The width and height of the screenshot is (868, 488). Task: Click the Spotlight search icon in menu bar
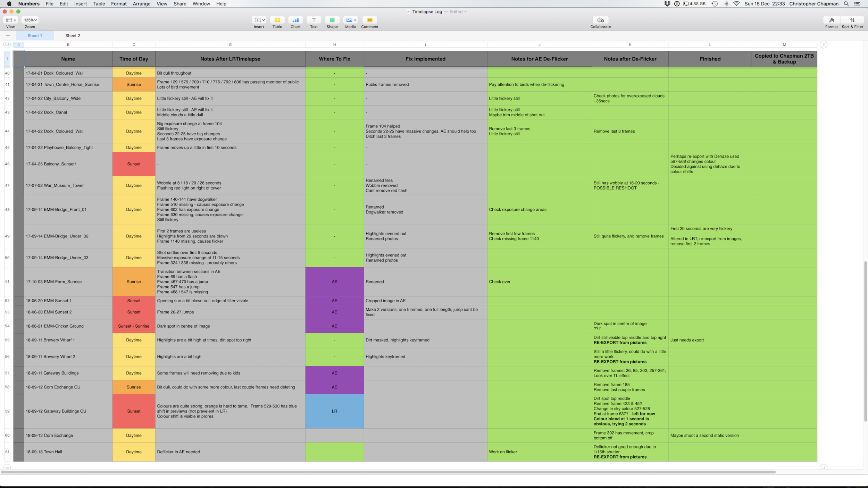coord(846,4)
